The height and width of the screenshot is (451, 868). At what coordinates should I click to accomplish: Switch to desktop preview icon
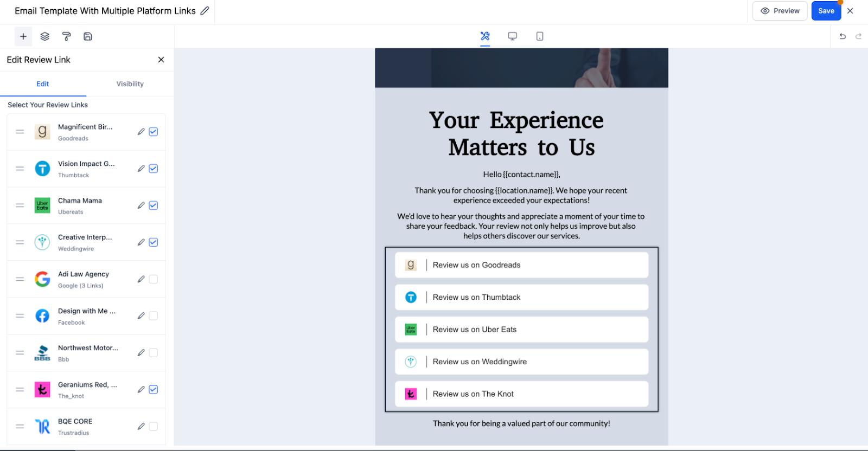coord(512,36)
